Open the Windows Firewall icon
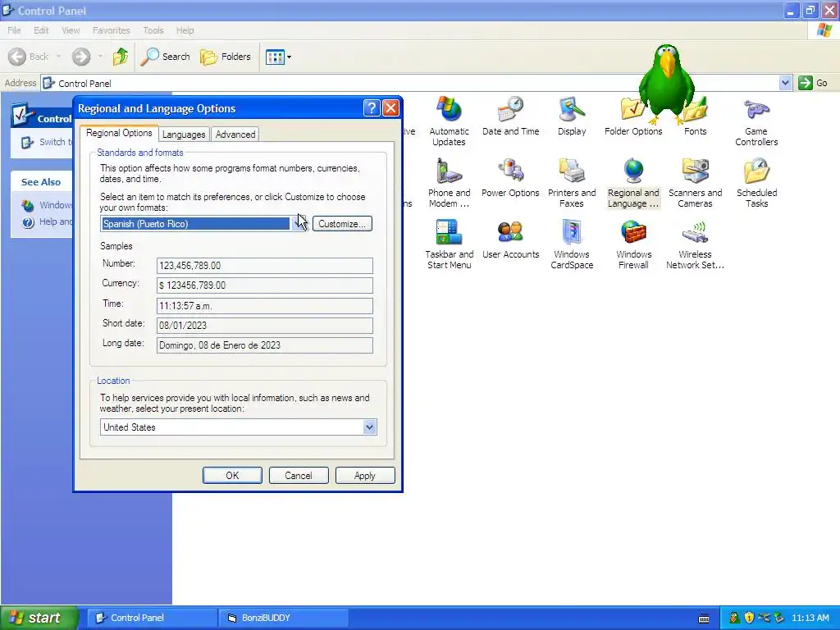Viewport: 840px width, 630px height. coord(633,244)
